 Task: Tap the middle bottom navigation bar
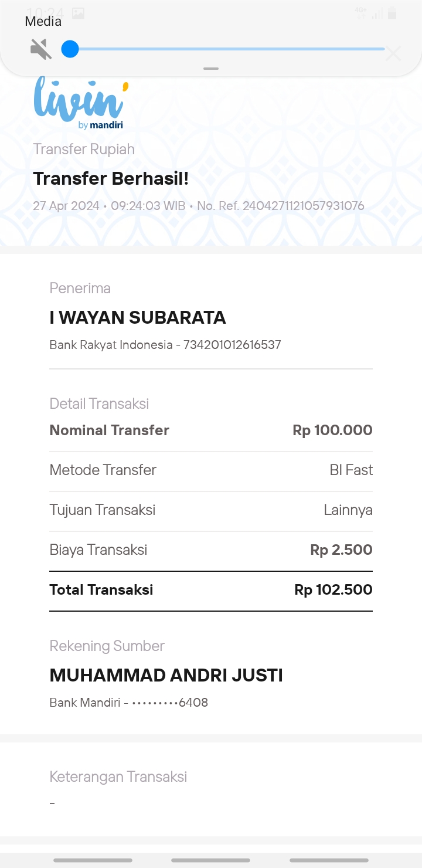pos(211,860)
